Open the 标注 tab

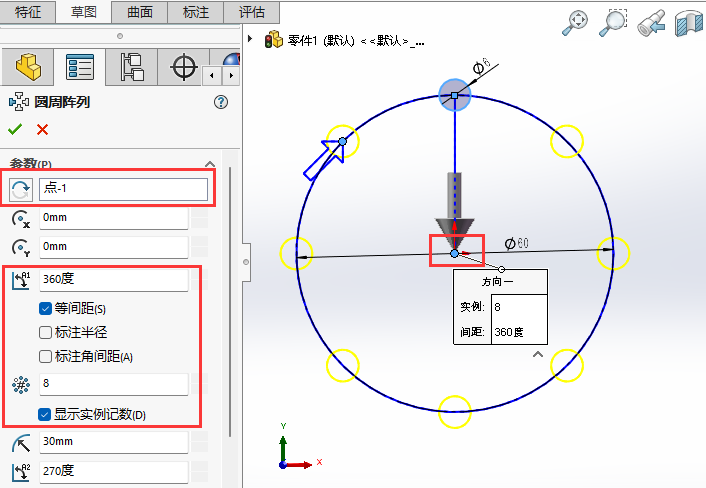[x=195, y=12]
